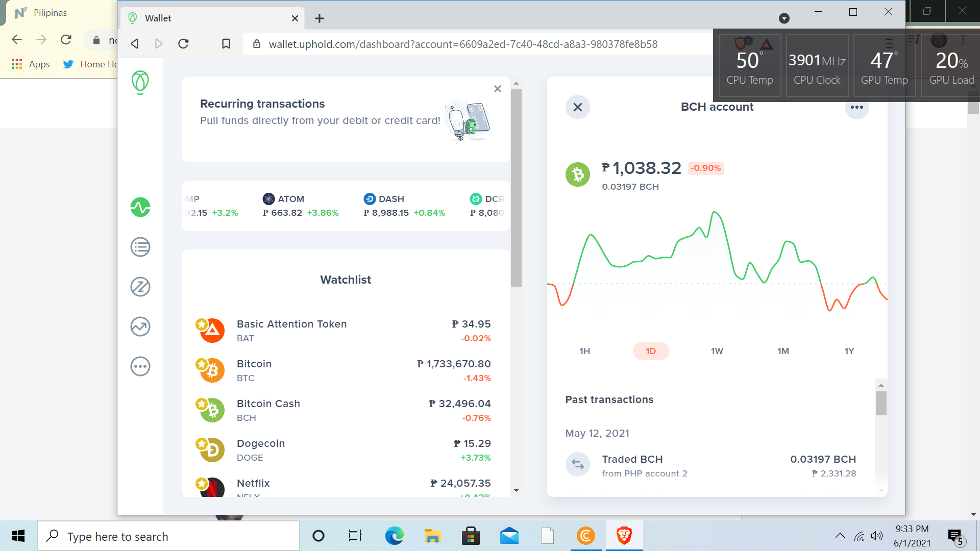Open the Bitcoin watchlist row name
Image resolution: width=980 pixels, height=551 pixels.
pos(254,364)
